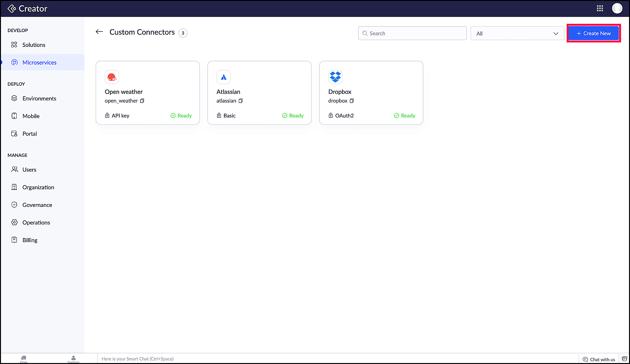Focus the Search connectors field

(412, 33)
